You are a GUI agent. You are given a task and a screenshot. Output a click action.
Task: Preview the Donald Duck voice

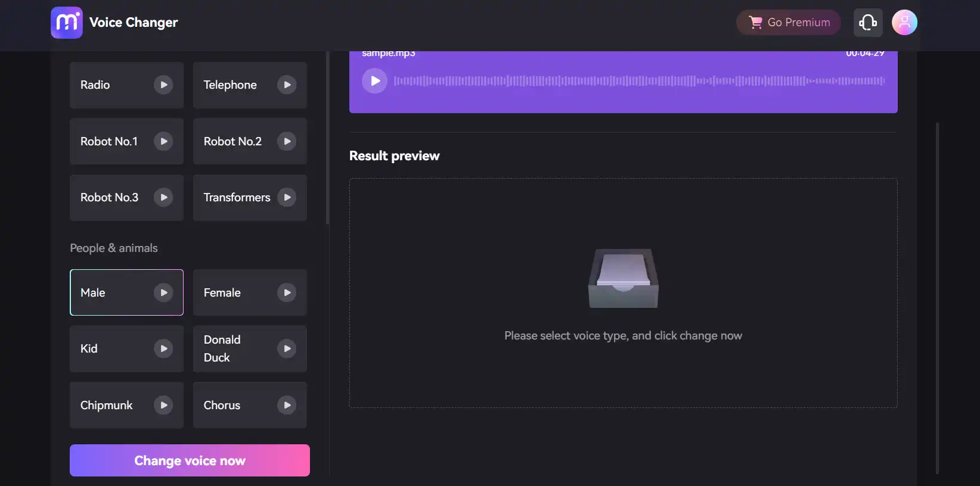(287, 348)
